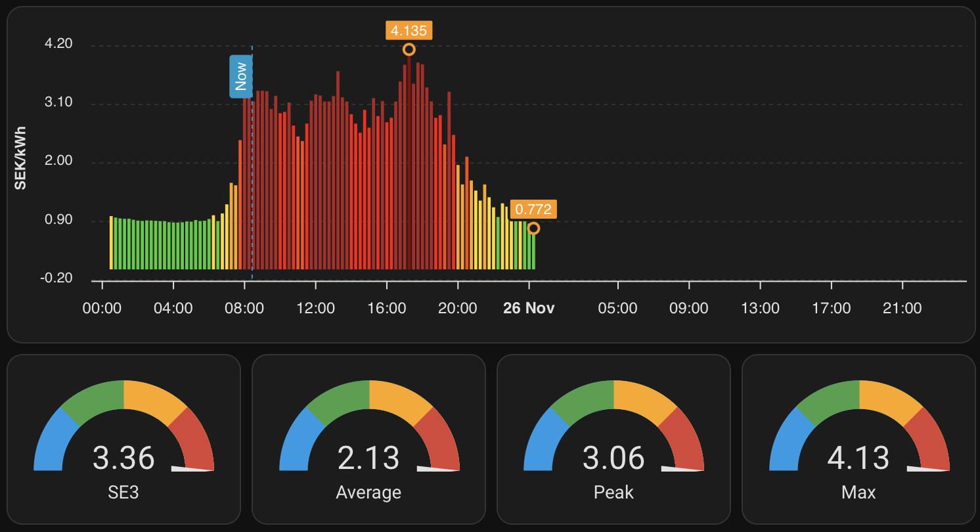Click the 26 Nov date label on x-axis
980x532 pixels.
529,308
